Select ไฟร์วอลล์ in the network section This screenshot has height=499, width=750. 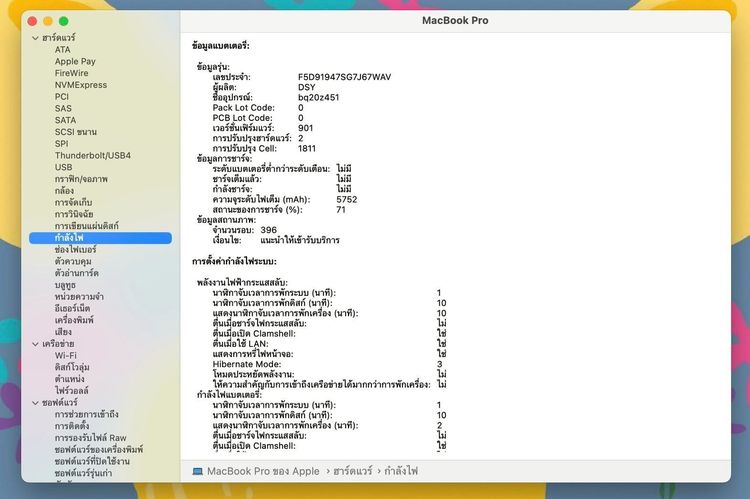pos(71,390)
